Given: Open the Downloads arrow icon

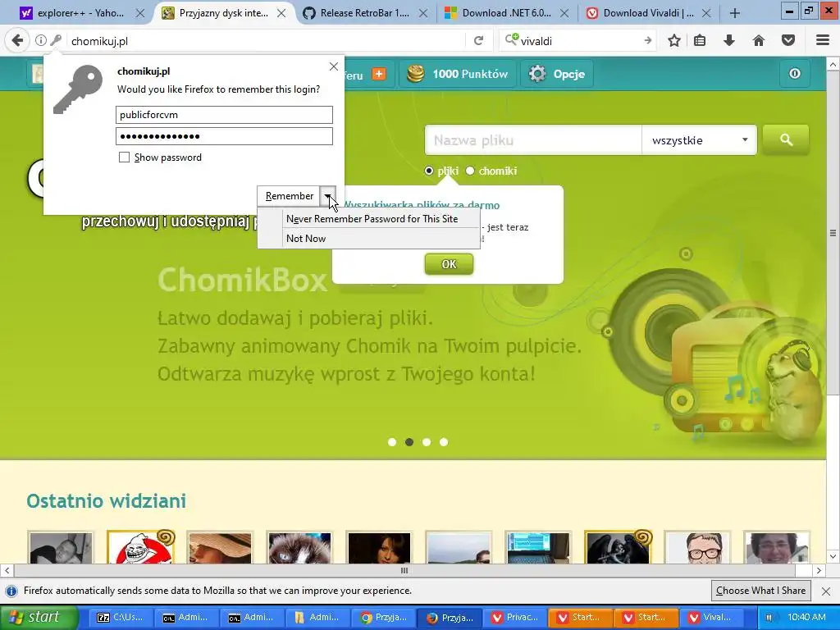Looking at the screenshot, I should coord(729,41).
